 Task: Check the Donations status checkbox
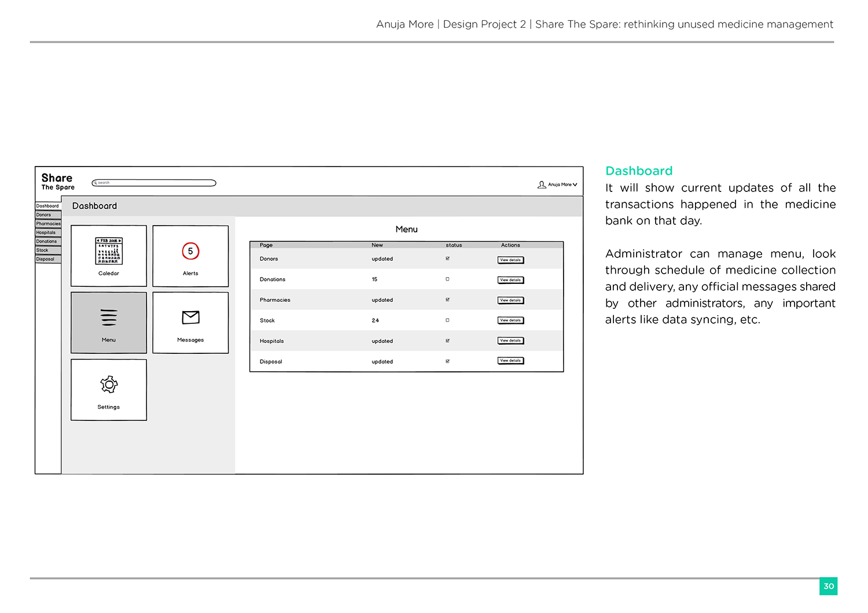(x=447, y=279)
